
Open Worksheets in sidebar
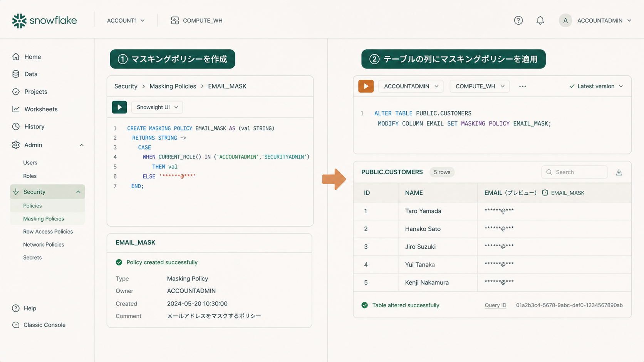[x=41, y=109]
